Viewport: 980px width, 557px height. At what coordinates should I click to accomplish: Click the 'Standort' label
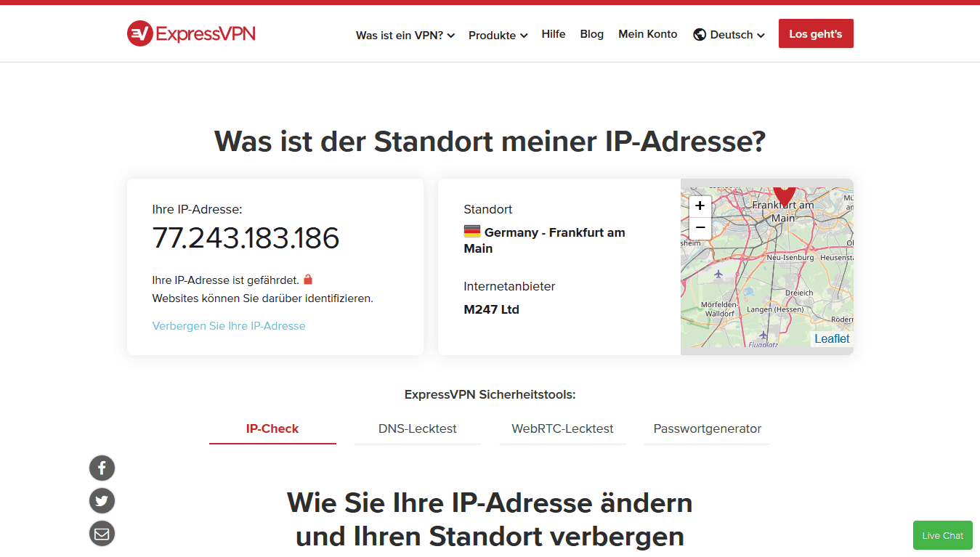(x=488, y=209)
